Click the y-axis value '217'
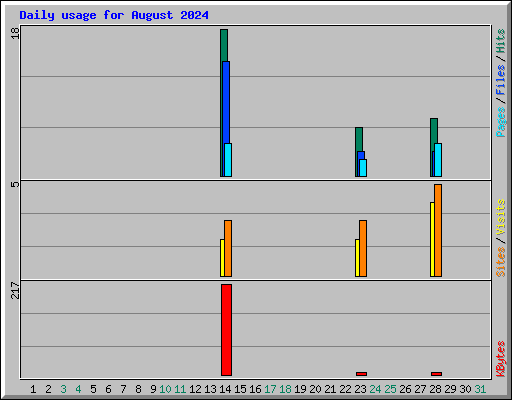Viewport: 512px width, 400px height. click(x=15, y=290)
